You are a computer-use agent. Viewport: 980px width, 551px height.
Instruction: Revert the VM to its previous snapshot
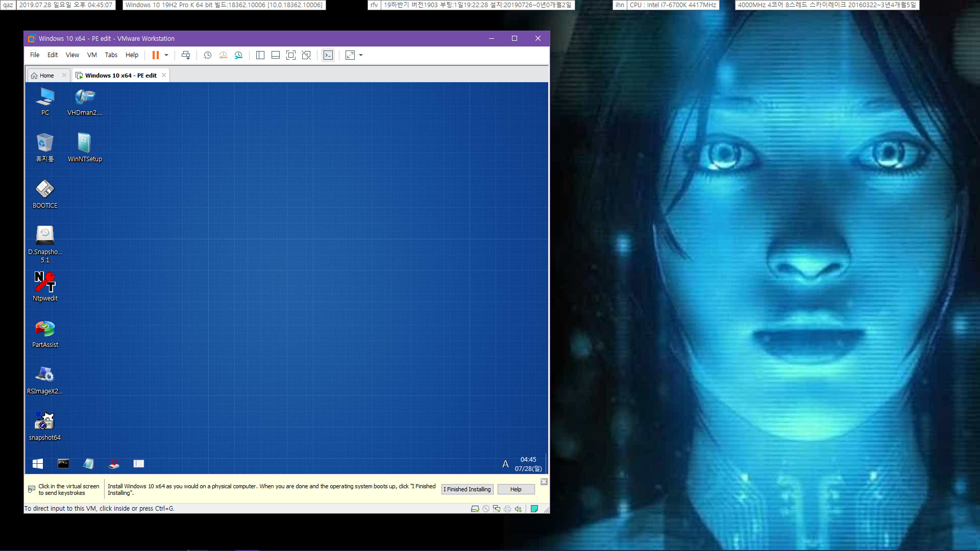223,55
